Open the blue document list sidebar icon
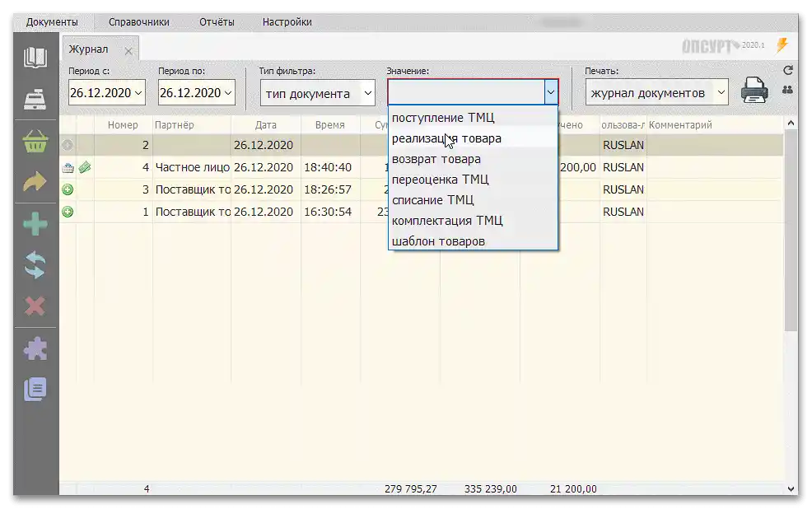The image size is (812, 509). point(35,390)
